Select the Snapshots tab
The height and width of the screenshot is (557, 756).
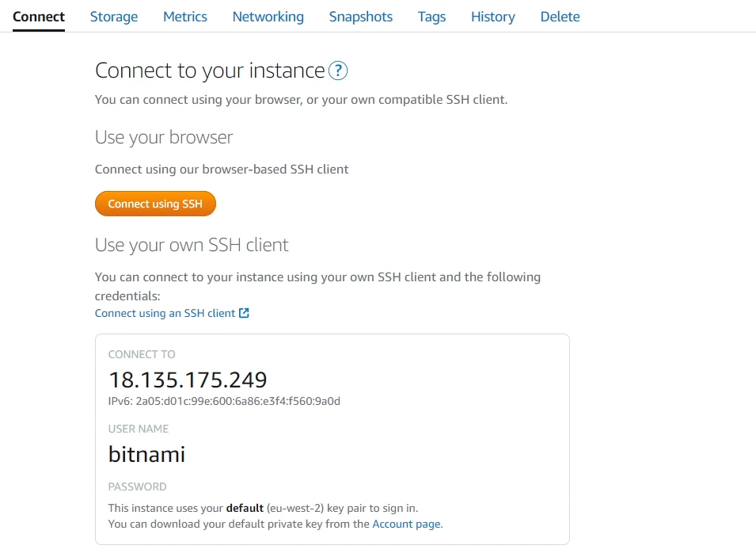tap(361, 17)
